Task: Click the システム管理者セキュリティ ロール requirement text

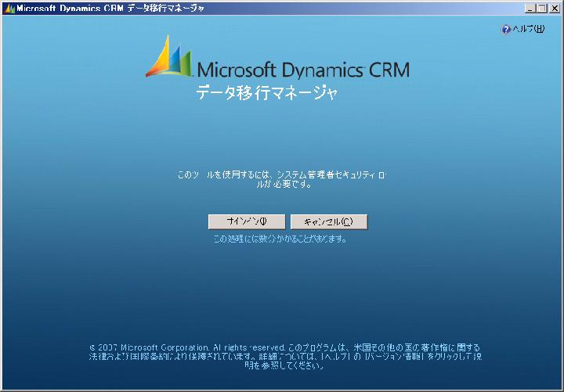Action: coord(282,180)
